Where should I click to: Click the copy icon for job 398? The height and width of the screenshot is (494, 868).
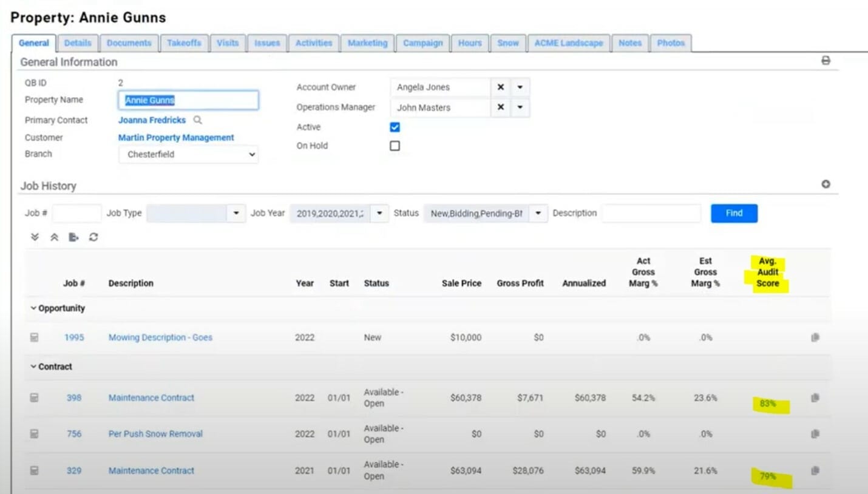tap(815, 398)
